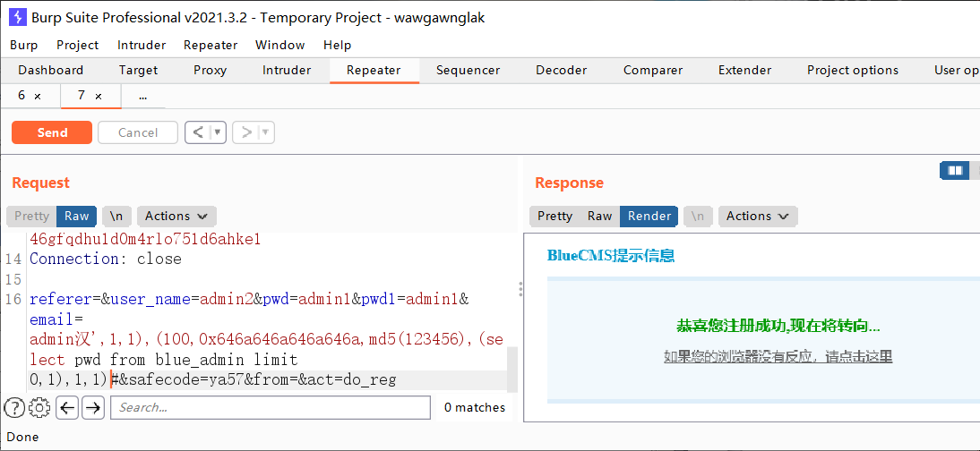Click the 恭喜您注册成功 success message

point(778,326)
